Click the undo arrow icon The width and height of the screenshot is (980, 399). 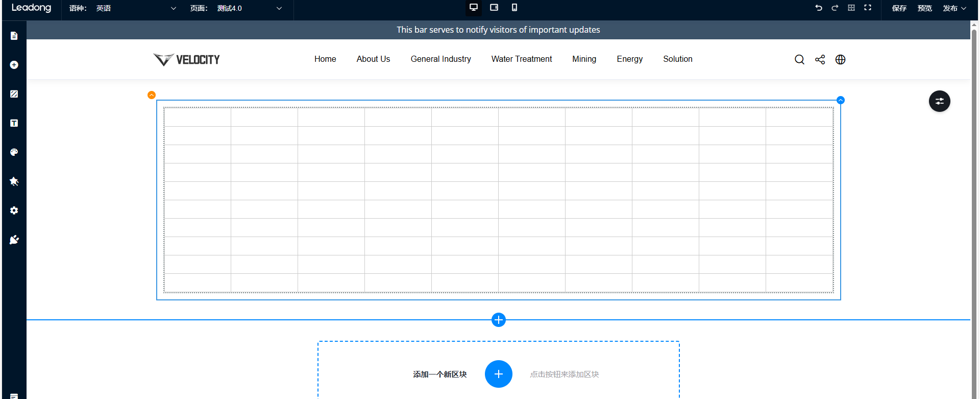(819, 8)
